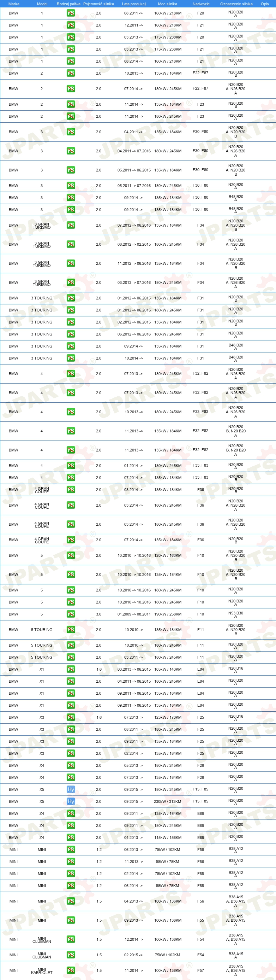Click fuel icon for Z4 04.2013 row
The width and height of the screenshot is (276, 980).
point(71,837)
